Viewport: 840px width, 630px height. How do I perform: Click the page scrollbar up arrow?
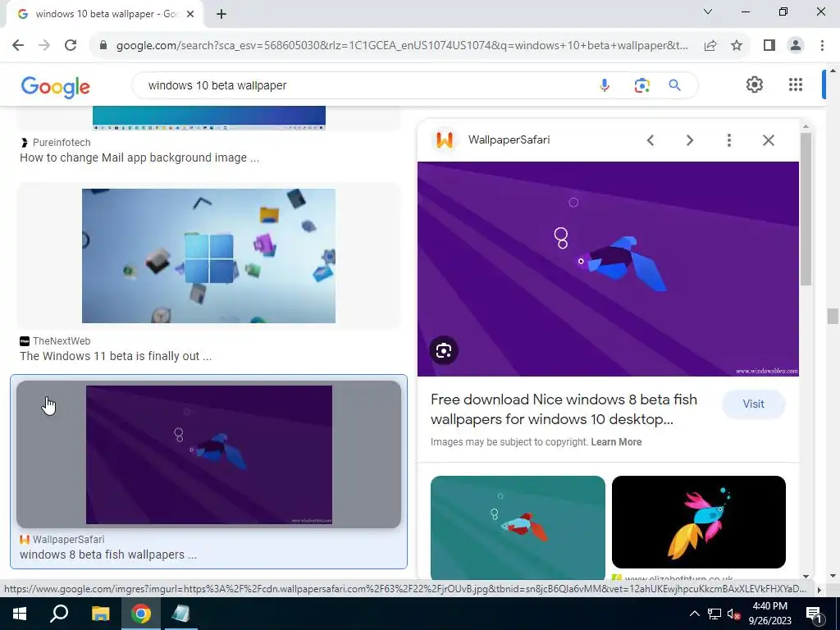point(833,71)
